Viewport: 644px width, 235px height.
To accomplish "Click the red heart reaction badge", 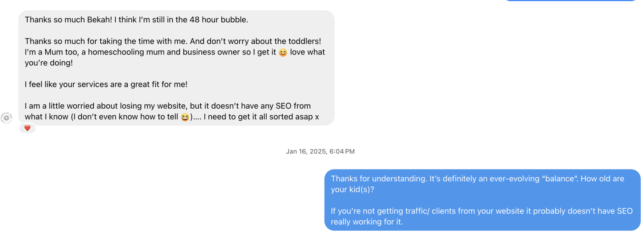I will pos(27,128).
